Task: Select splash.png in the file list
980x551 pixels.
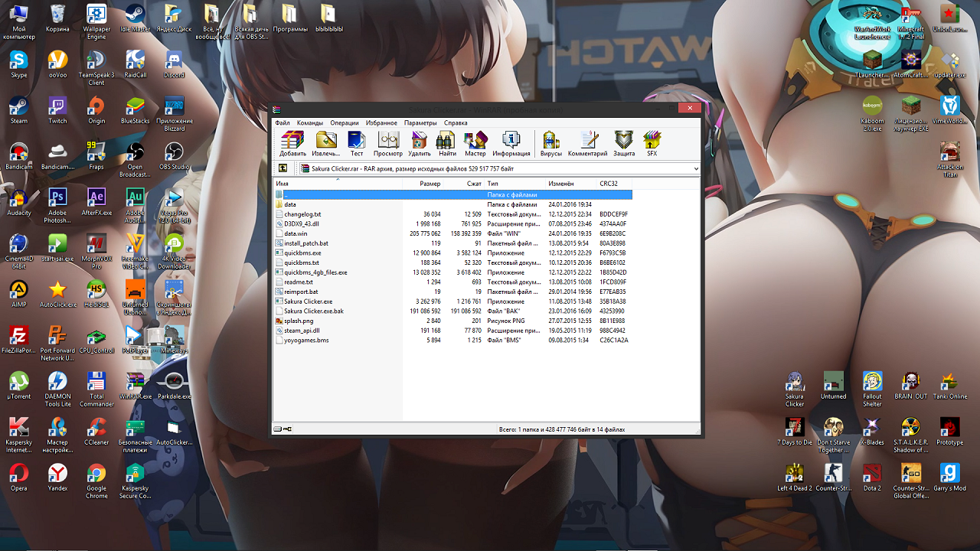Action: coord(453,321)
